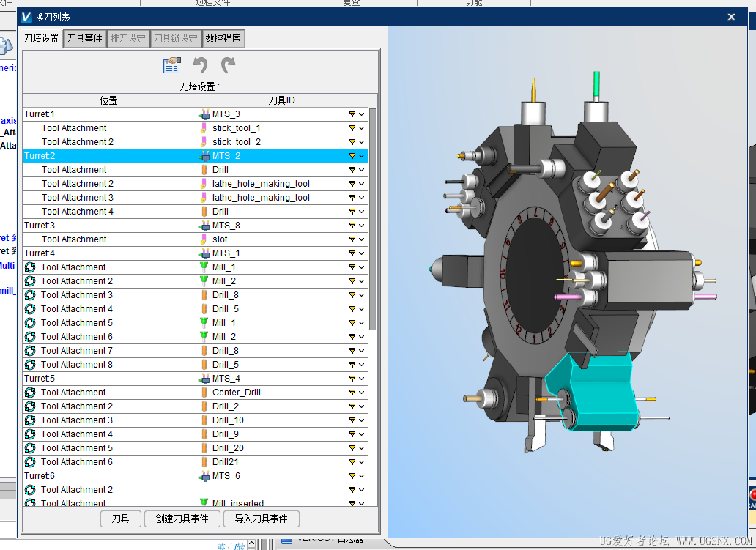Switch to the 数控程序 tab
This screenshot has width=756, height=550.
[x=223, y=39]
